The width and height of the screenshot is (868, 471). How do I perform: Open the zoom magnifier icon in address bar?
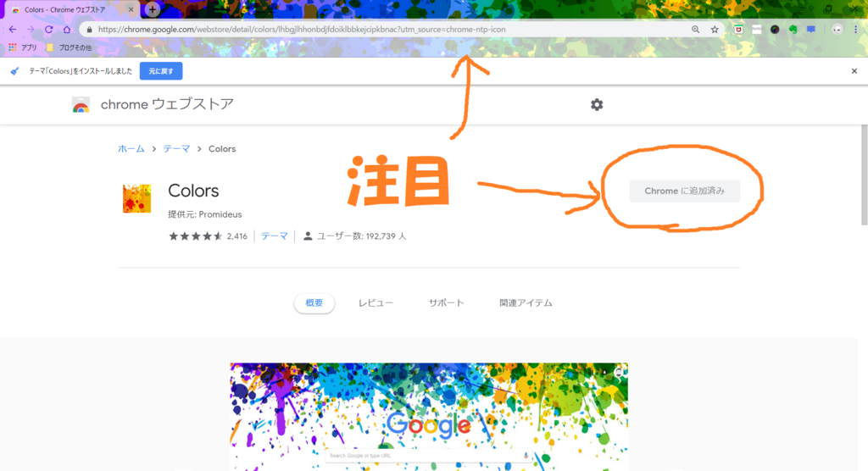pos(695,30)
